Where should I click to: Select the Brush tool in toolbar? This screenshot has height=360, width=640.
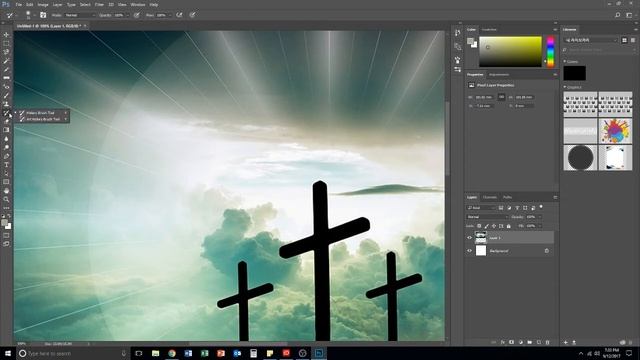6,95
